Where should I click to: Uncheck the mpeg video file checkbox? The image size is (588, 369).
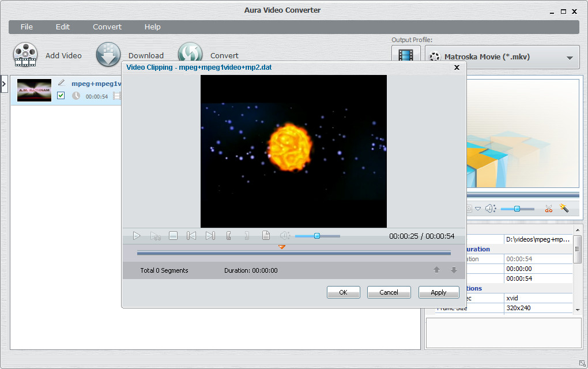pos(61,96)
